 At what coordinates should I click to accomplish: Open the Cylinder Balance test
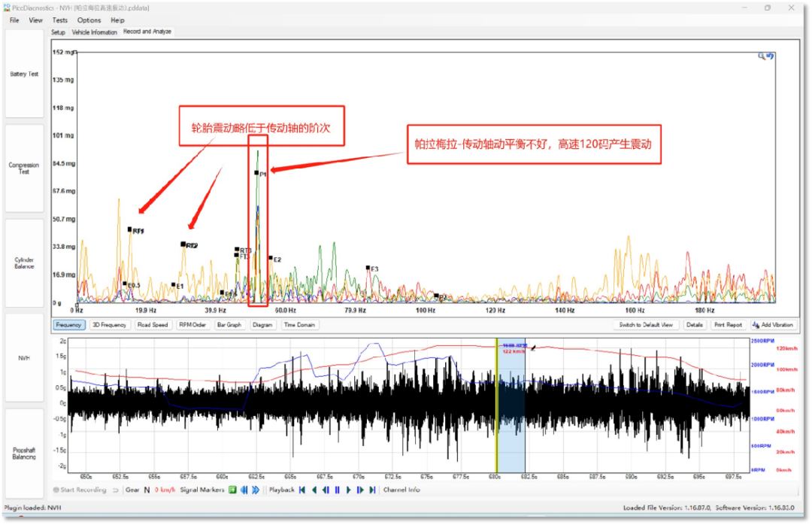tap(24, 263)
